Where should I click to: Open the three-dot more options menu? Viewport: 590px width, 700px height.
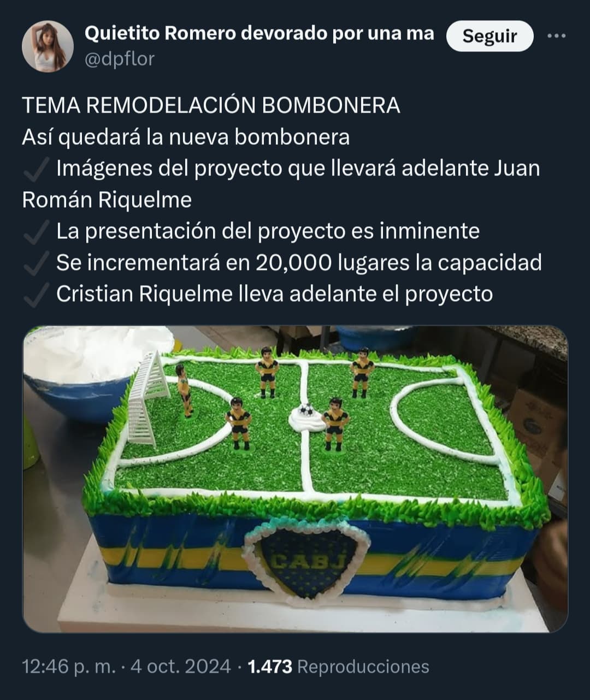[x=556, y=36]
